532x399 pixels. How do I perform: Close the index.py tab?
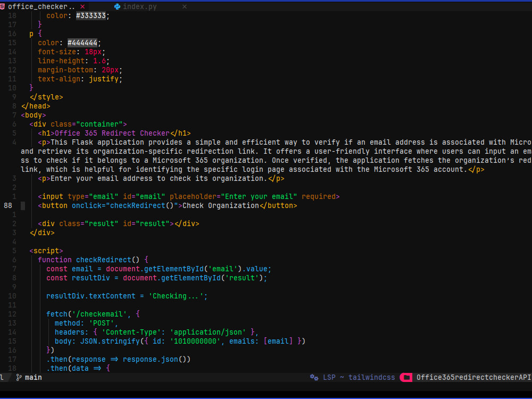pyautogui.click(x=185, y=6)
